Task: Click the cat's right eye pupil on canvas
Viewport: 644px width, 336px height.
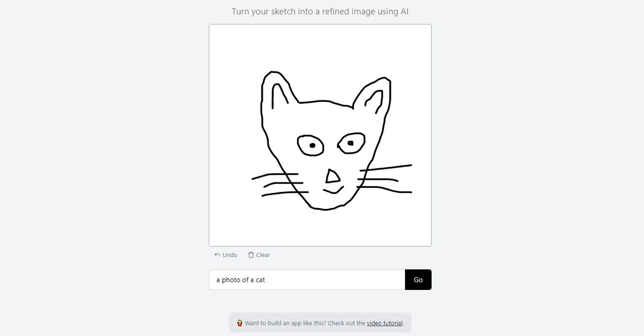Action: point(350,143)
